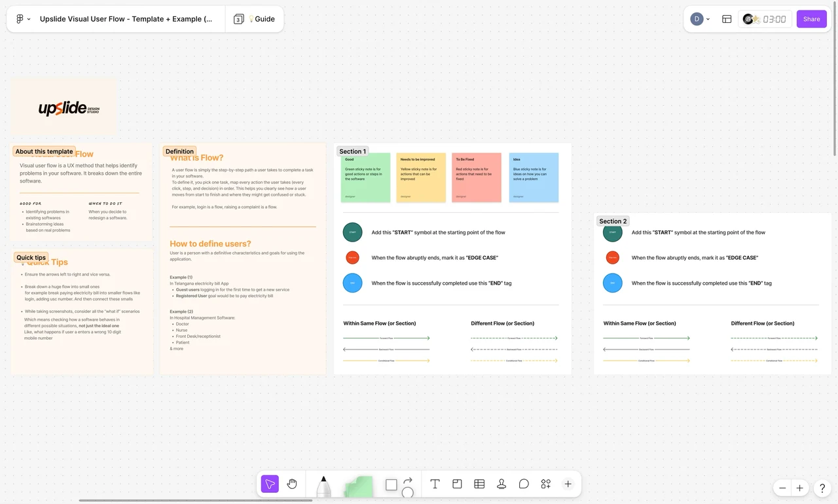Screen dimensions: 838x504
Task: Expand the avatar dropdown chevron
Action: click(708, 19)
